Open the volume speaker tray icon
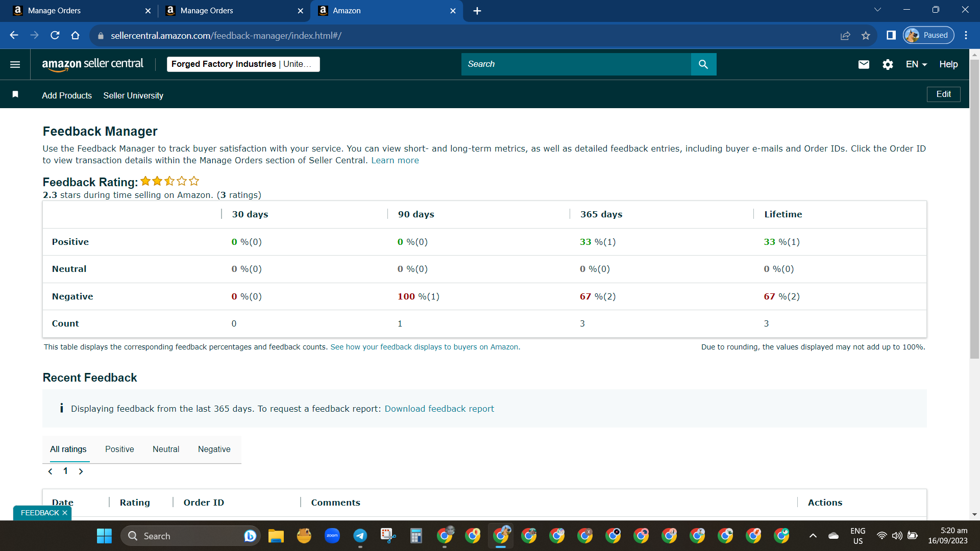Viewport: 980px width, 551px height. (897, 536)
